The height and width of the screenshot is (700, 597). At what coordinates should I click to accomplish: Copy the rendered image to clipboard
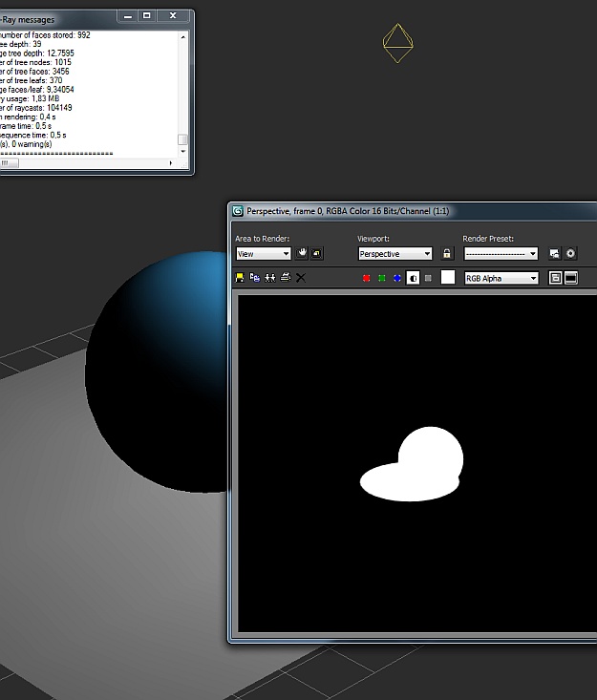[254, 278]
